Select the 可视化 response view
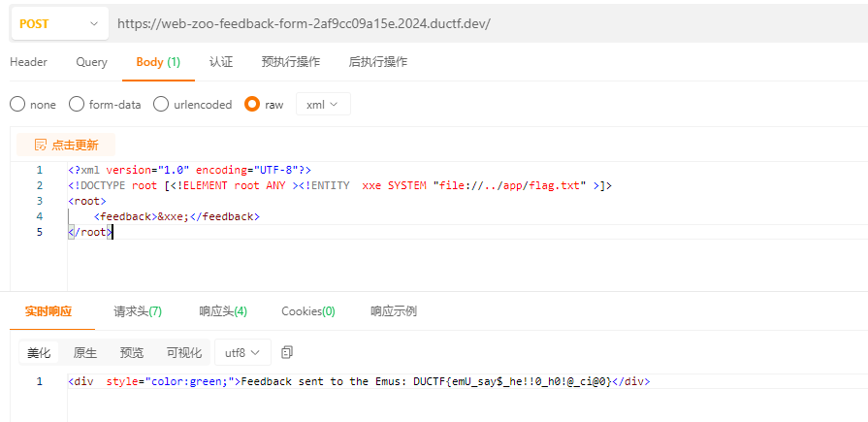Viewport: 868px width, 422px height. pyautogui.click(x=184, y=353)
